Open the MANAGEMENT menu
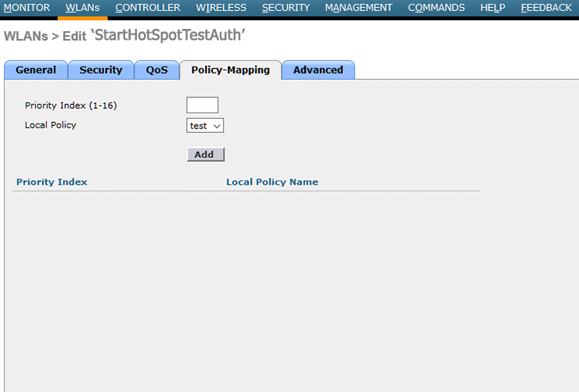579x392 pixels. (x=358, y=8)
